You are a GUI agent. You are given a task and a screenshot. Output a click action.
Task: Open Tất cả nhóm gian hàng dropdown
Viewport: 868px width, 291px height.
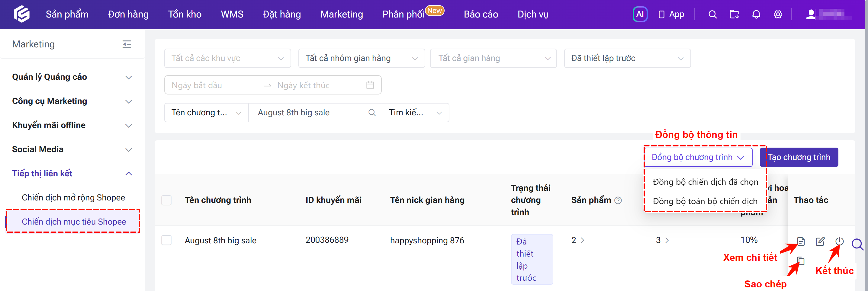point(362,58)
